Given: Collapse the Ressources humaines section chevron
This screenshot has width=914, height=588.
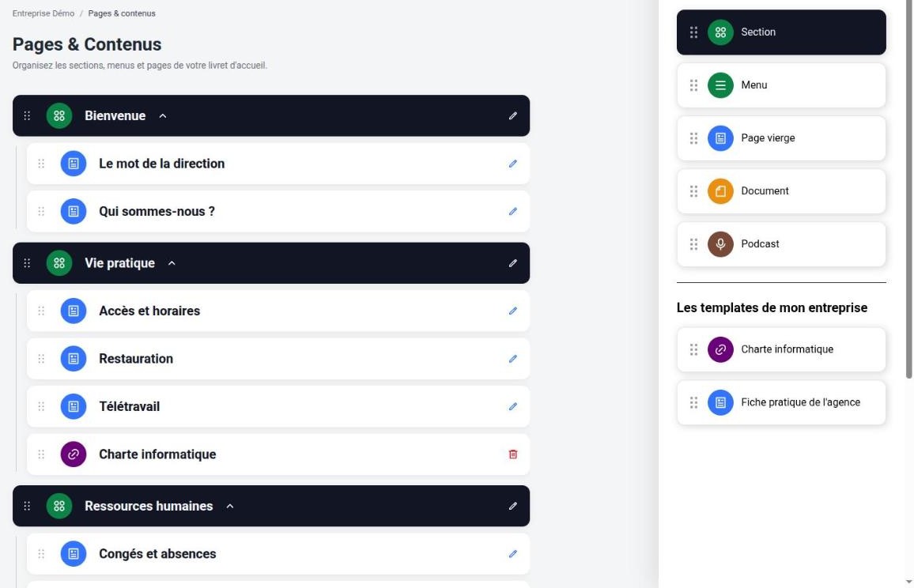Looking at the screenshot, I should click(229, 506).
